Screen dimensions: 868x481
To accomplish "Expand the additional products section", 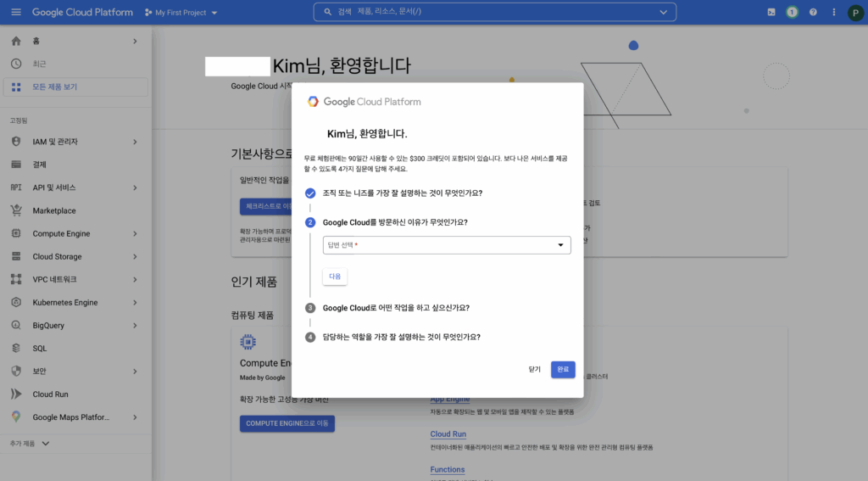I will click(x=30, y=444).
